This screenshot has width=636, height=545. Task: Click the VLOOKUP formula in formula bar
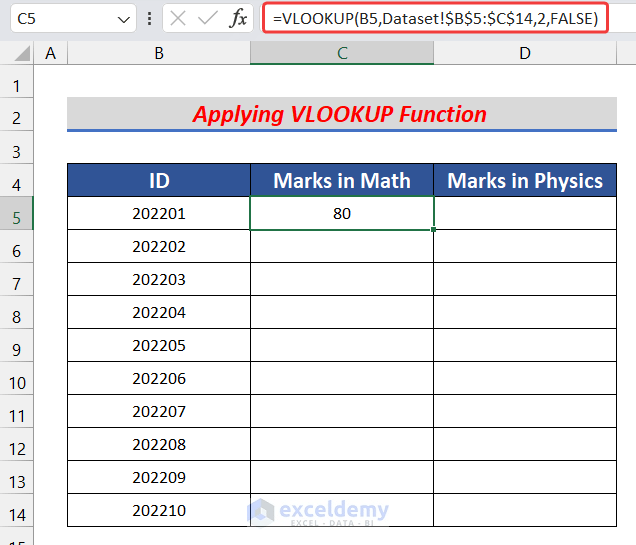(x=435, y=18)
